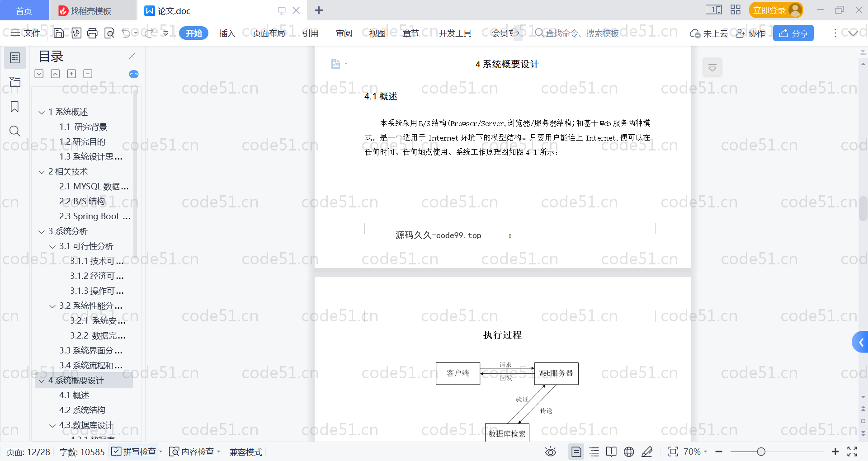Switch to the 页面布局 ribbon tab
This screenshot has height=461, width=868.
269,33
